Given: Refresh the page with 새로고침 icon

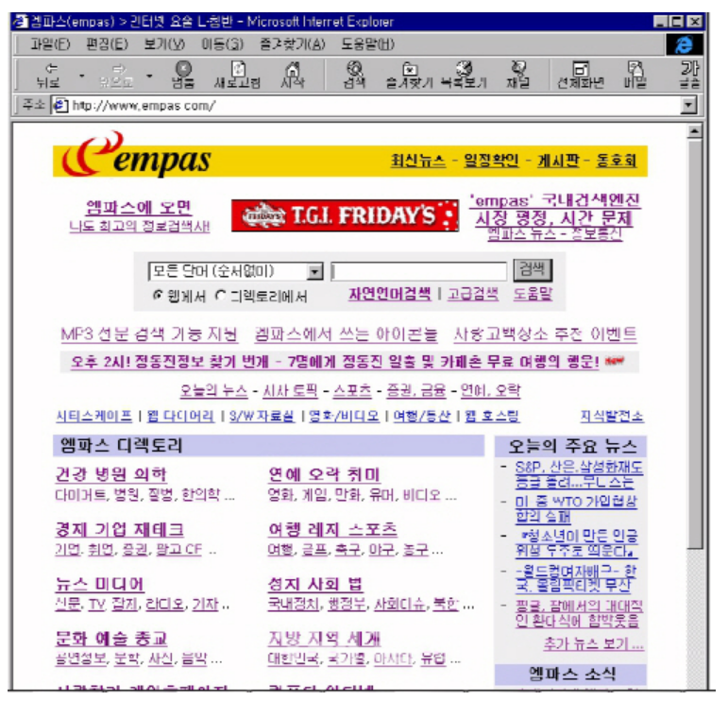Looking at the screenshot, I should [238, 74].
